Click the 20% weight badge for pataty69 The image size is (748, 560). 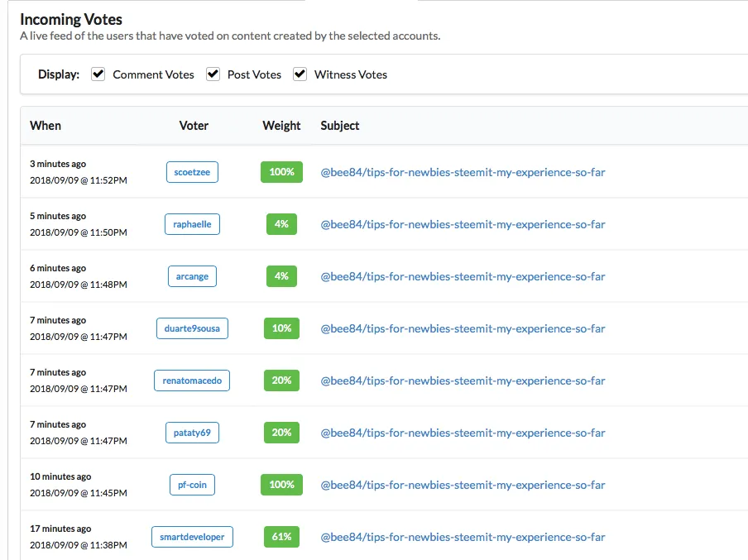281,432
